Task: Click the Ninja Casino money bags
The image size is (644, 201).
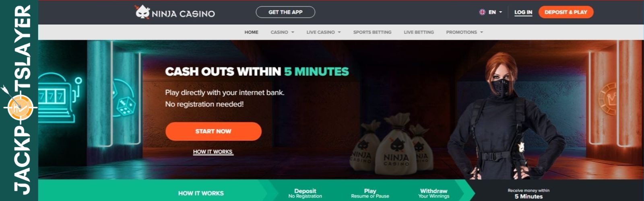Action: [390, 147]
